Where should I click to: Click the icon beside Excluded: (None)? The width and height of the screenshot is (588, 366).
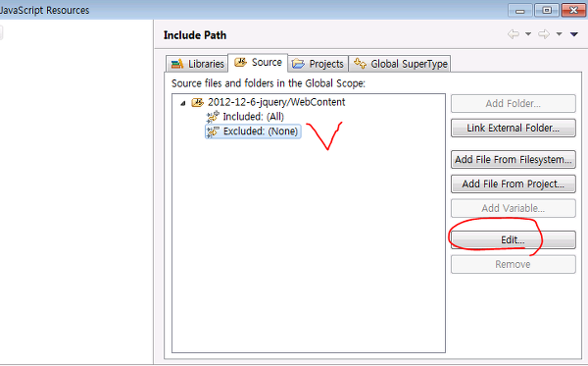[213, 131]
